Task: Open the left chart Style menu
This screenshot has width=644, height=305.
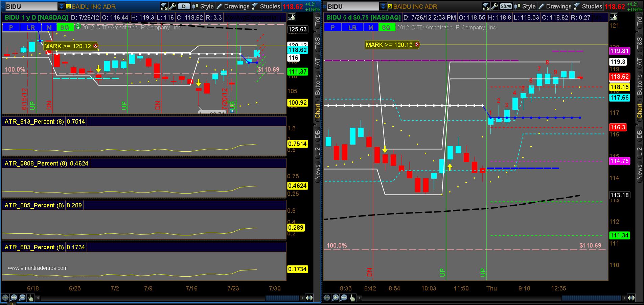Action: (x=203, y=6)
